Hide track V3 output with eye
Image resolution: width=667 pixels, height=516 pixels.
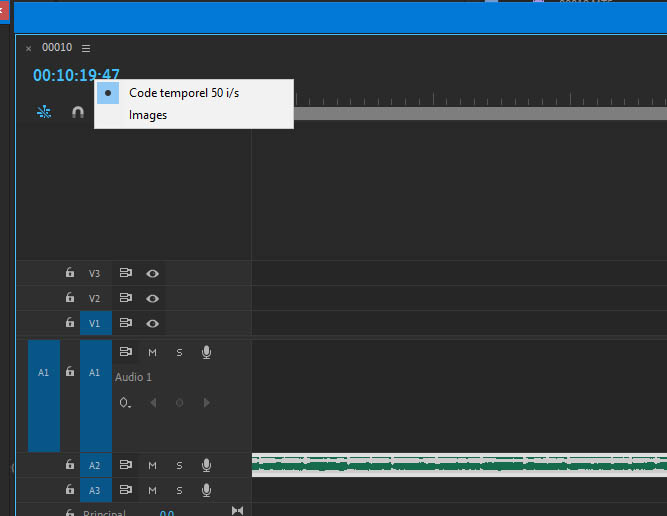tap(153, 273)
